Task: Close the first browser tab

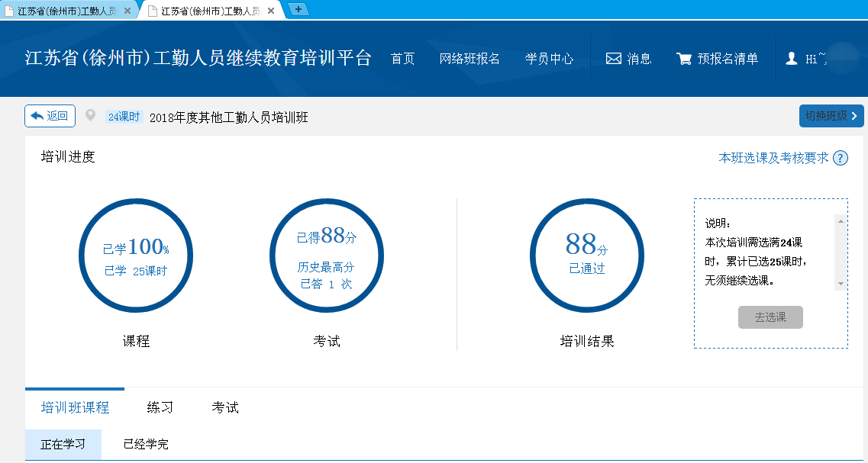Action: pyautogui.click(x=127, y=11)
